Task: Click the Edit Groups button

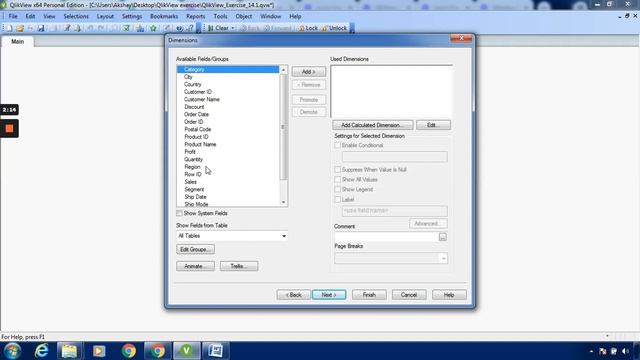Action: [196, 249]
